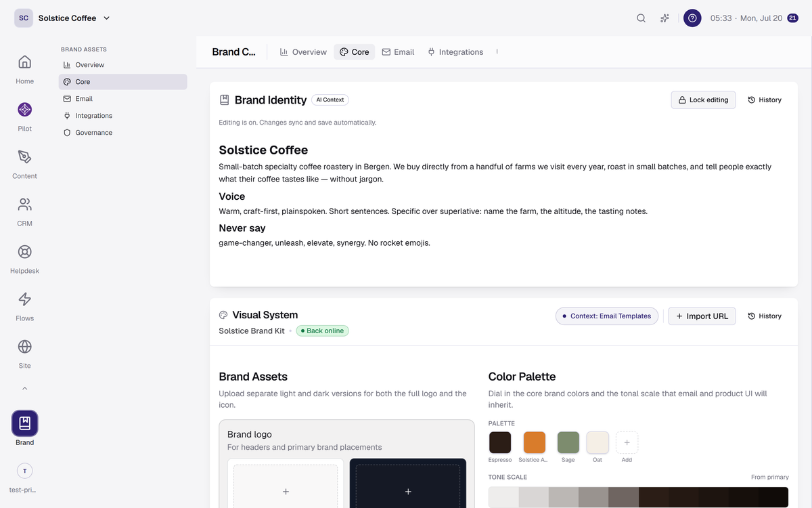Click the Never say words list text
The image size is (812, 508).
click(325, 243)
